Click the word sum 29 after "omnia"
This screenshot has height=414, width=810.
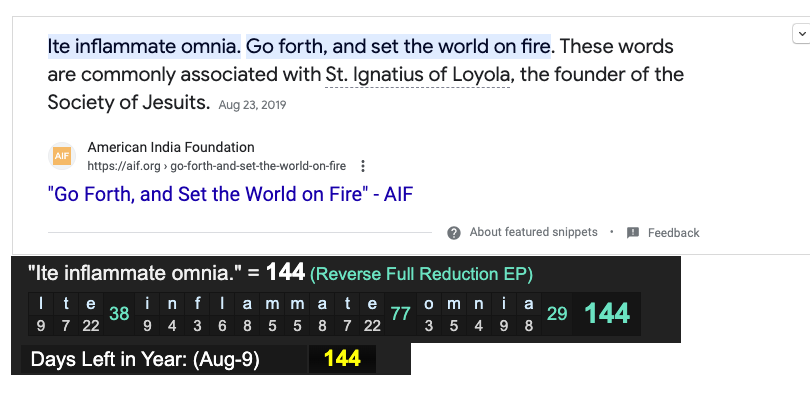(557, 314)
